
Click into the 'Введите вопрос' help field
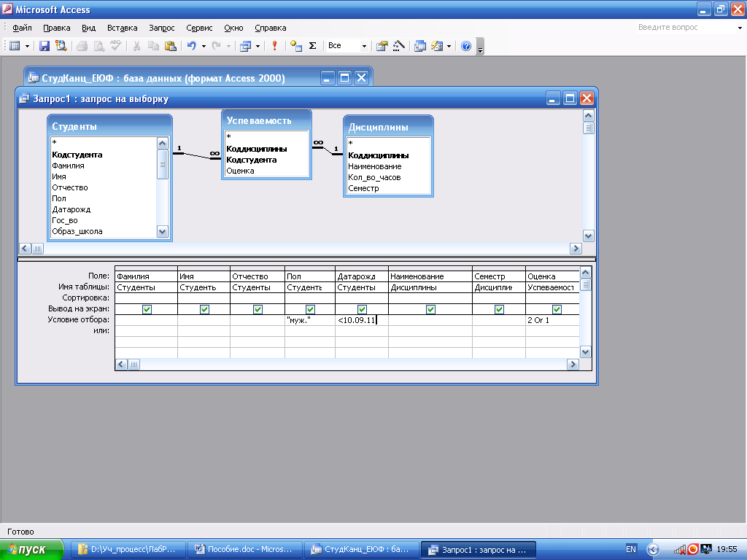point(684,28)
